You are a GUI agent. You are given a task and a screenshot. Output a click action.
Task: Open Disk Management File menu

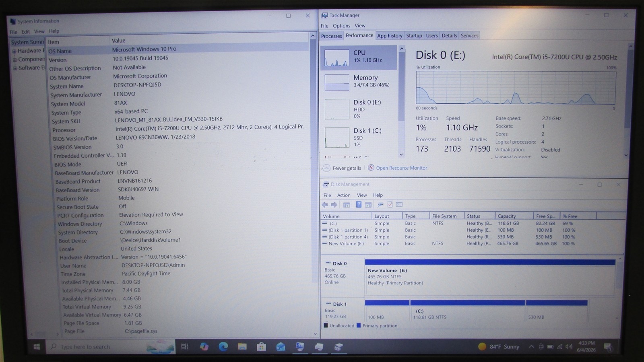[x=327, y=195]
